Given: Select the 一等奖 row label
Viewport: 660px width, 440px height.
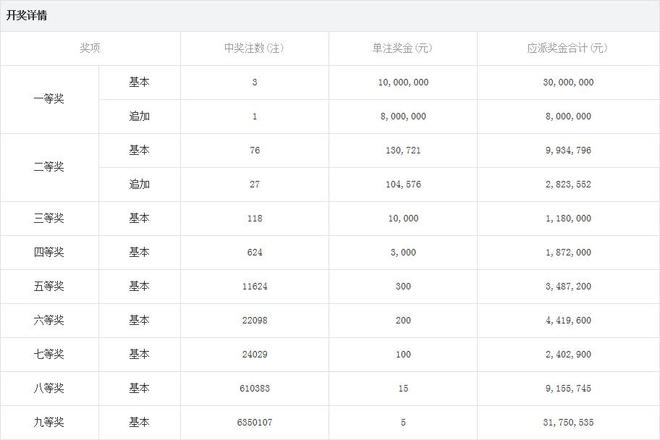Looking at the screenshot, I should pyautogui.click(x=49, y=99).
